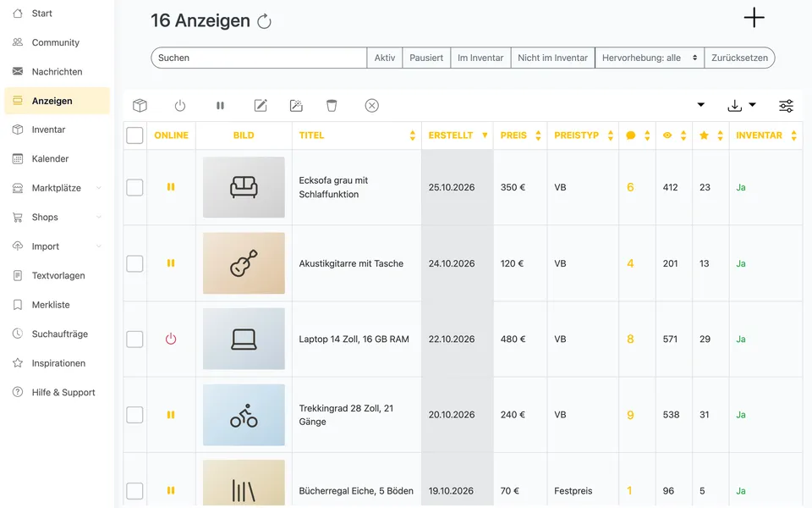Sort by Erstellt column header
812x508 pixels.
[x=458, y=135]
